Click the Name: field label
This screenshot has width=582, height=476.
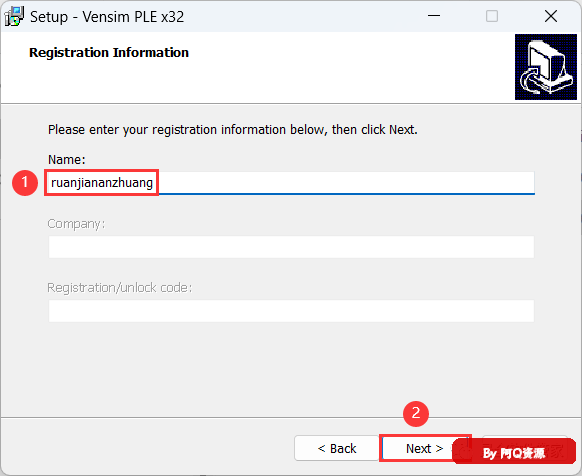(x=67, y=160)
